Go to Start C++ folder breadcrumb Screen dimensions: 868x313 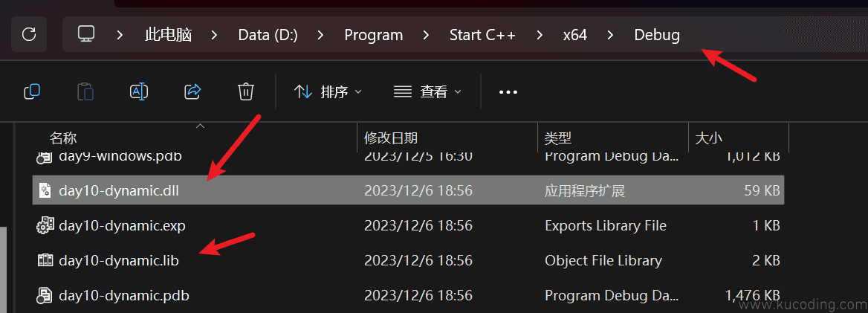point(482,35)
